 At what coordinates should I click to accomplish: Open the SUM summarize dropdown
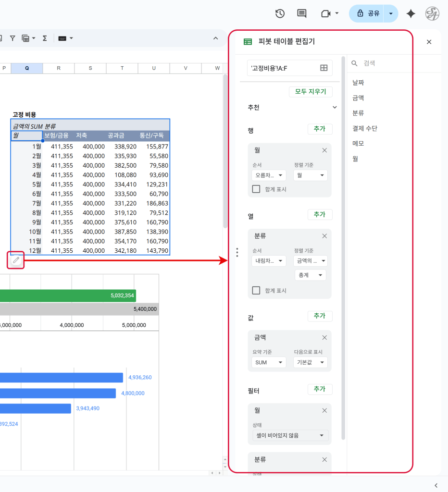269,362
